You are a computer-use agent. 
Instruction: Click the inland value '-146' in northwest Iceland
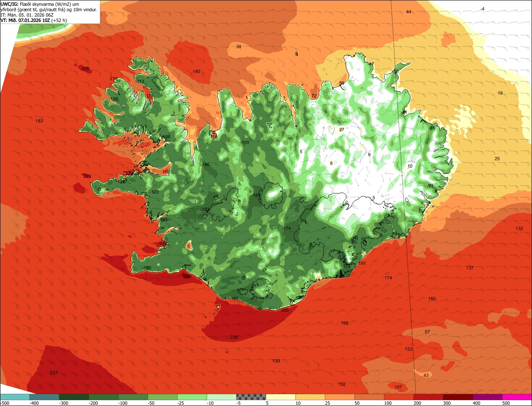[x=205, y=164]
